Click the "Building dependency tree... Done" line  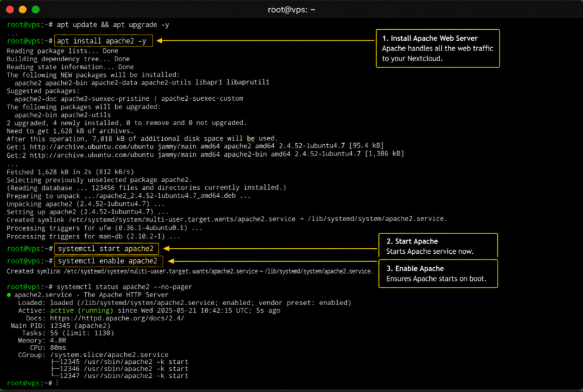click(x=68, y=59)
